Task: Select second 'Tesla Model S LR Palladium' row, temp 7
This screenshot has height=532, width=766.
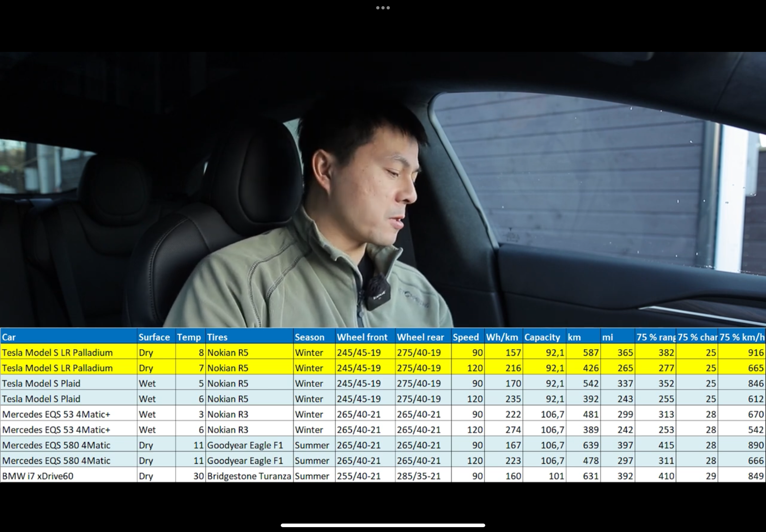Action: pos(383,367)
